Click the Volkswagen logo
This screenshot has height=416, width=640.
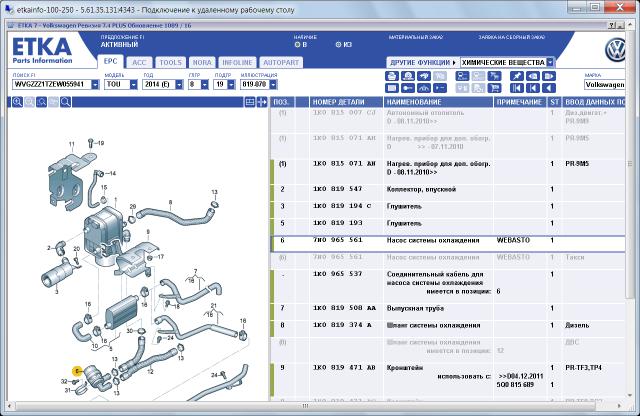[x=616, y=50]
